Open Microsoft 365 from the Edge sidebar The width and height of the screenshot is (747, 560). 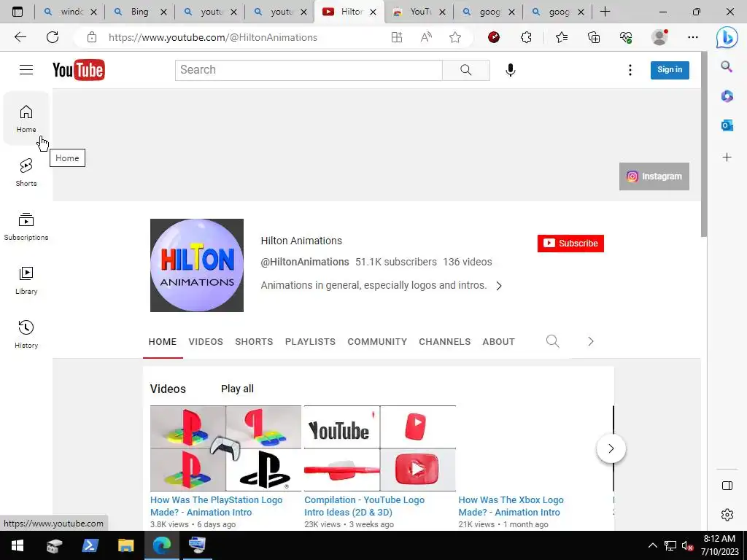(727, 96)
